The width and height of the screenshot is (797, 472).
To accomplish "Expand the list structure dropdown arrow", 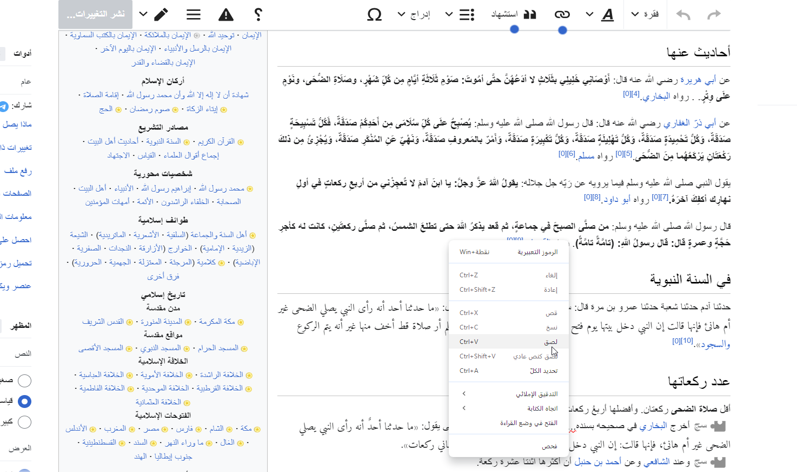I will click(449, 15).
